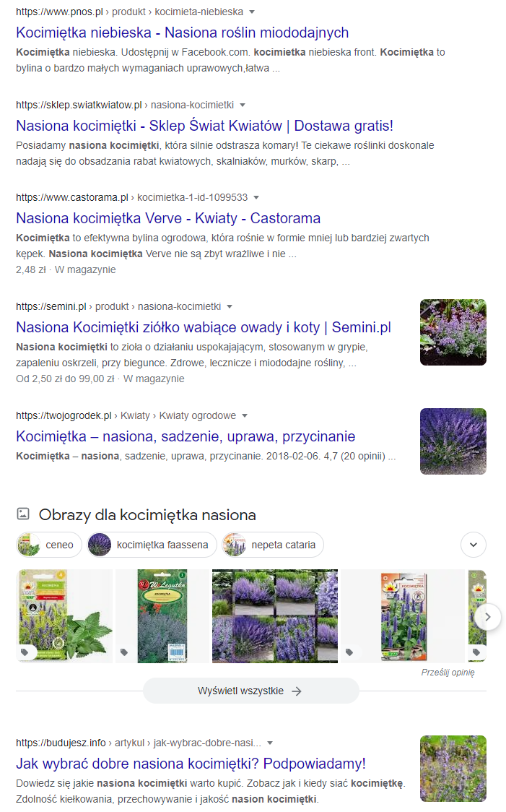
Task: Open first image with green leaf seed packet
Action: point(64,616)
